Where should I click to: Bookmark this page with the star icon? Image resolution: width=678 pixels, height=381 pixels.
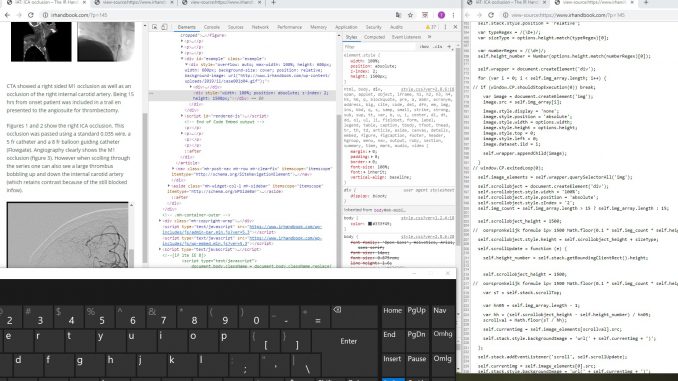(410, 15)
